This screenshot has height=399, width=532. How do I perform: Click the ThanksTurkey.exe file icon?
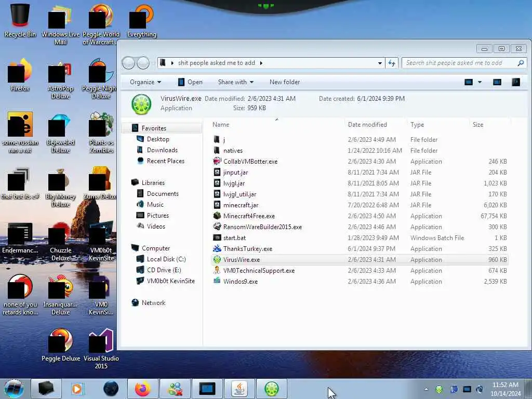click(217, 248)
